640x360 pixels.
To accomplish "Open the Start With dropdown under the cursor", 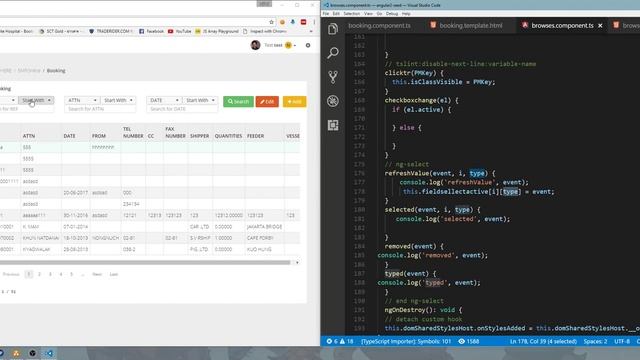I will pos(36,100).
